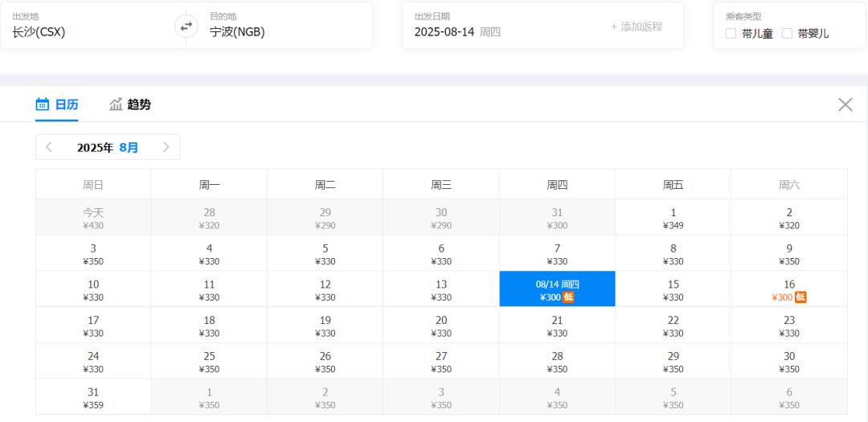Pick August 13 date cell
The width and height of the screenshot is (868, 422).
tap(441, 289)
